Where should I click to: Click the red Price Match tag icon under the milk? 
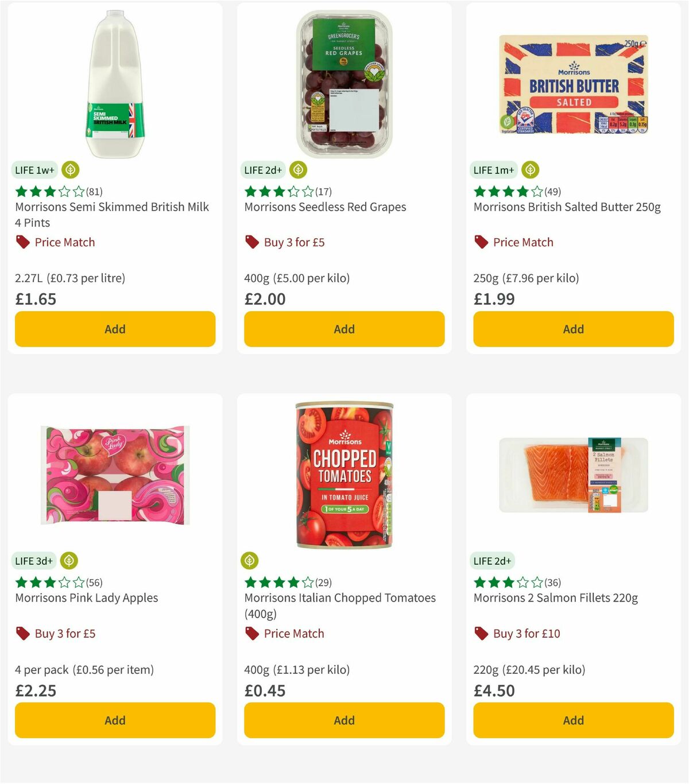pos(22,242)
